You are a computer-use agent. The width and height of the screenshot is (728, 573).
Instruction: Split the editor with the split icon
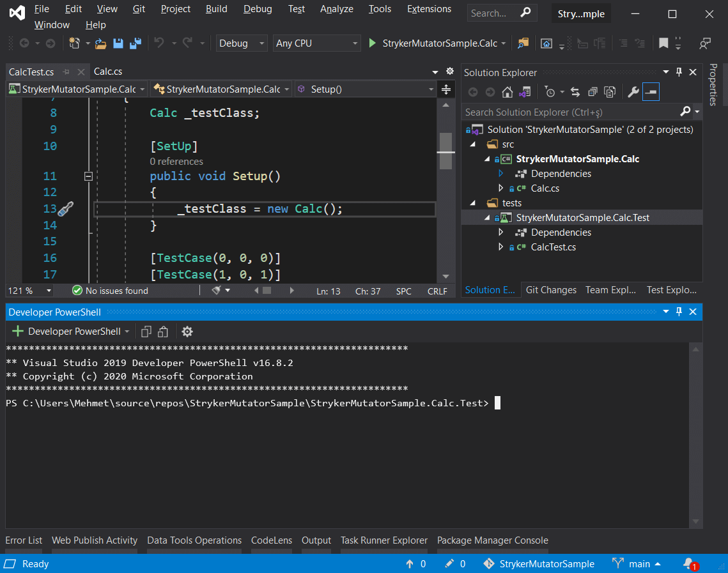(446, 89)
